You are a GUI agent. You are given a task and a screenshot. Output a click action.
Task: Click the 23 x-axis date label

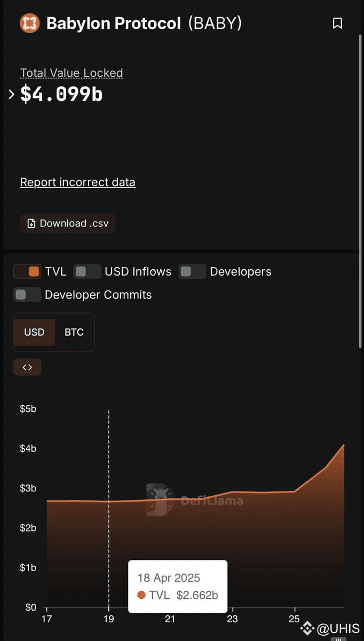pyautogui.click(x=232, y=619)
